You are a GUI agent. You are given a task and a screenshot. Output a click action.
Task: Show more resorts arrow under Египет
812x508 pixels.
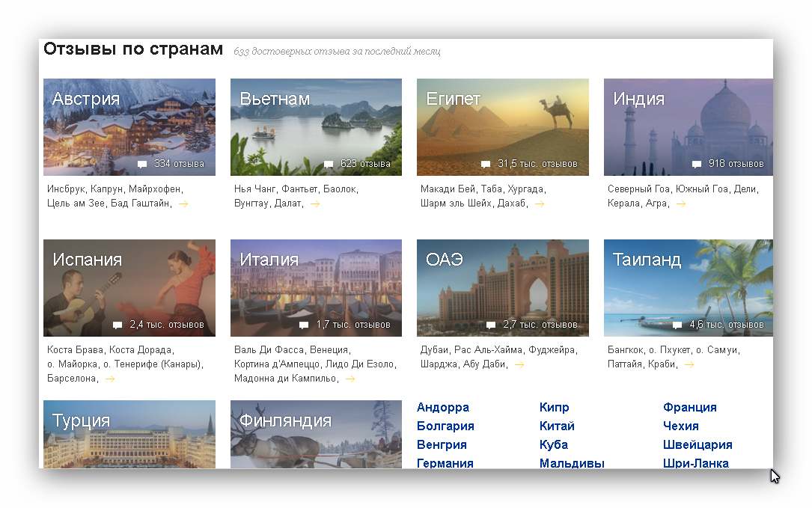point(540,203)
